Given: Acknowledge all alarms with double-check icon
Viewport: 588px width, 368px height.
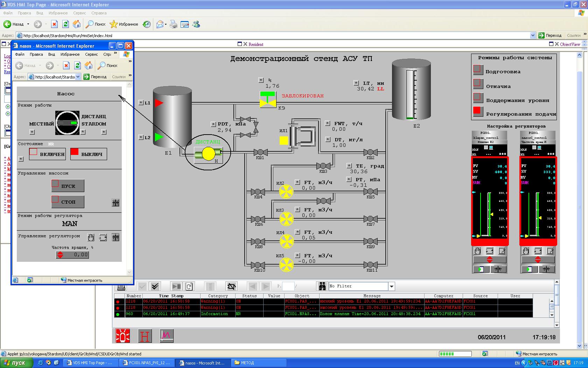Looking at the screenshot, I should (155, 286).
